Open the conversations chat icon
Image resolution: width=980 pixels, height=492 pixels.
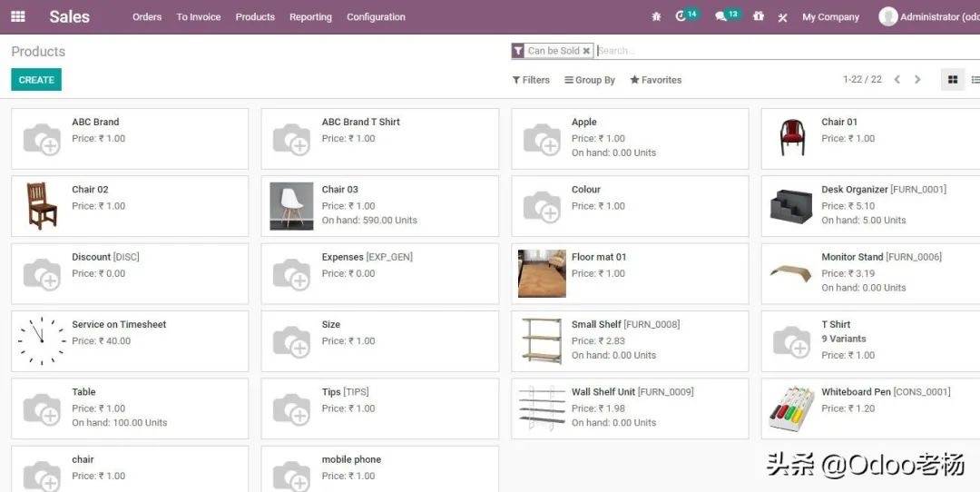click(x=721, y=17)
